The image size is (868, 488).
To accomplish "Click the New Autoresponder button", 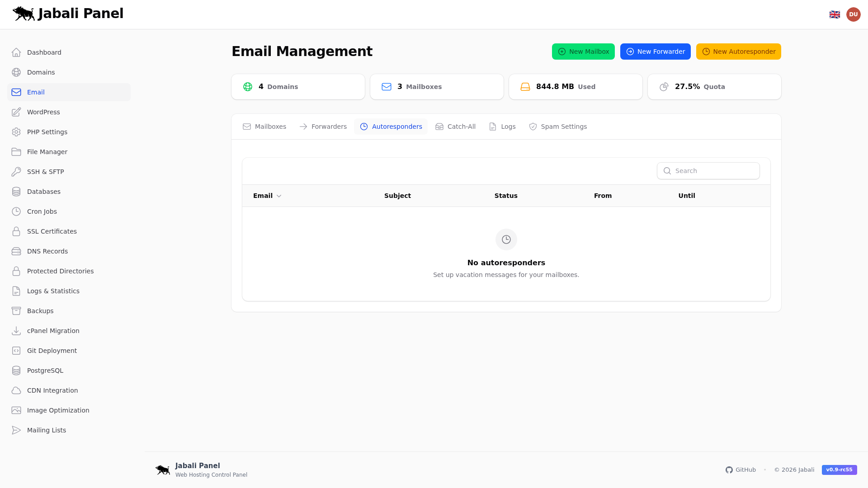I will (x=738, y=52).
